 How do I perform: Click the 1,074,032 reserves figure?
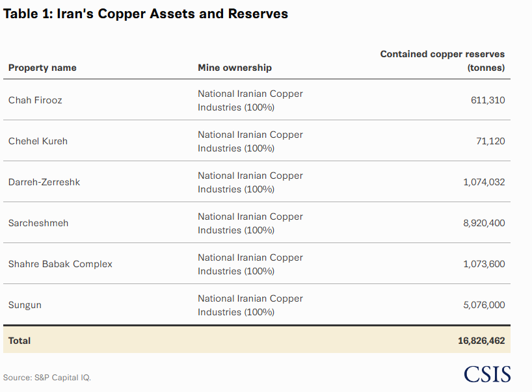click(484, 183)
